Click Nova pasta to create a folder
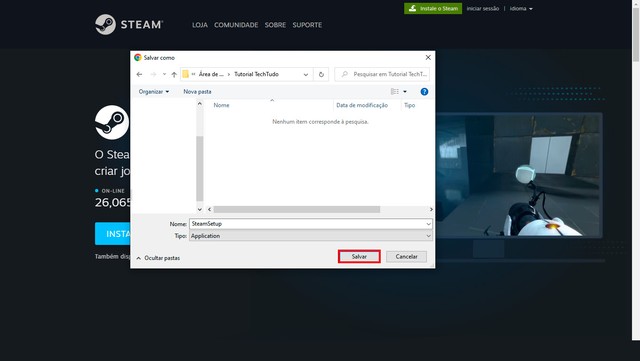 (x=197, y=91)
